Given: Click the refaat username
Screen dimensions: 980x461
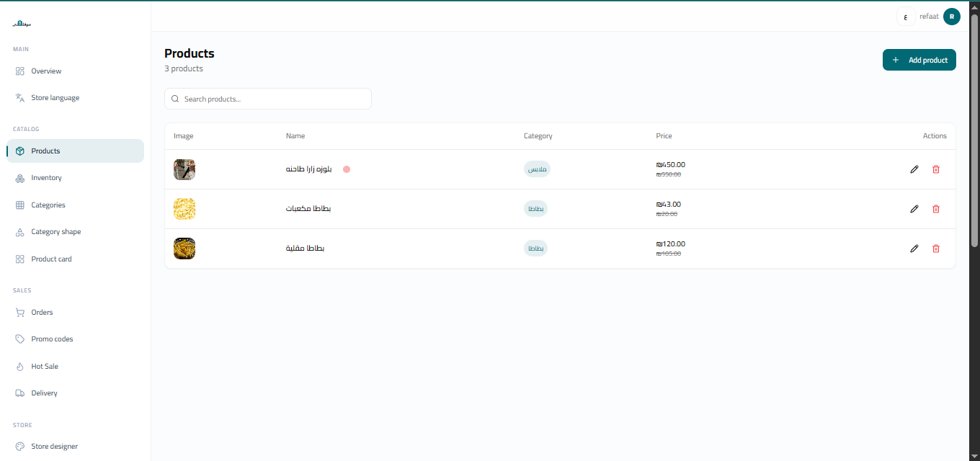Looking at the screenshot, I should pyautogui.click(x=930, y=17).
